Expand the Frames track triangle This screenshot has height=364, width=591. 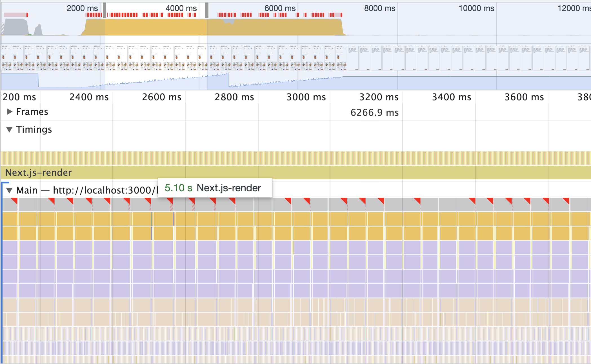[9, 112]
